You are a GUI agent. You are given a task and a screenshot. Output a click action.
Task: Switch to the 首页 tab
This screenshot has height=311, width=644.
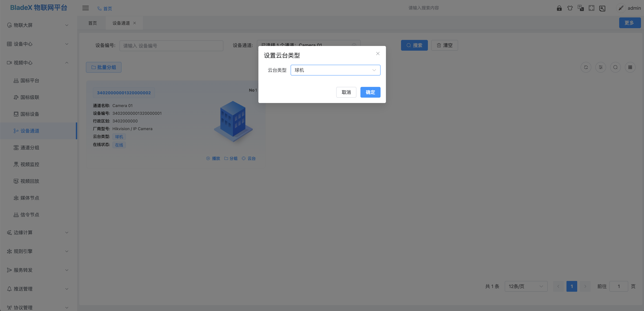(x=92, y=23)
